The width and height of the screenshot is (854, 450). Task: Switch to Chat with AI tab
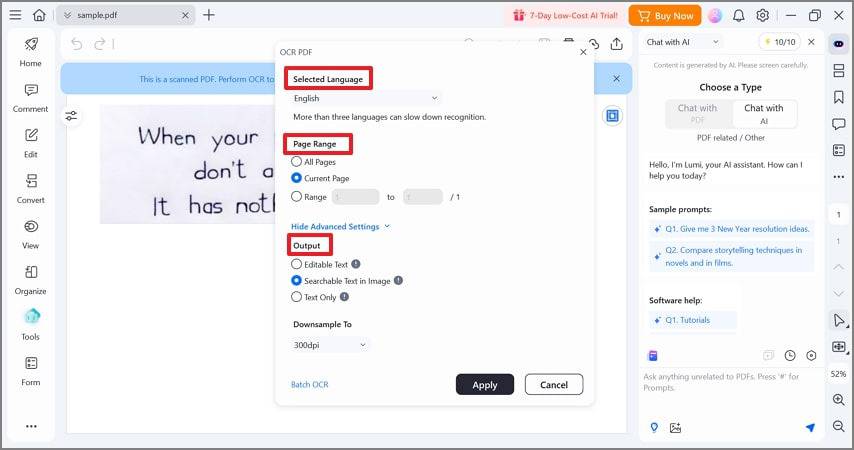(764, 114)
